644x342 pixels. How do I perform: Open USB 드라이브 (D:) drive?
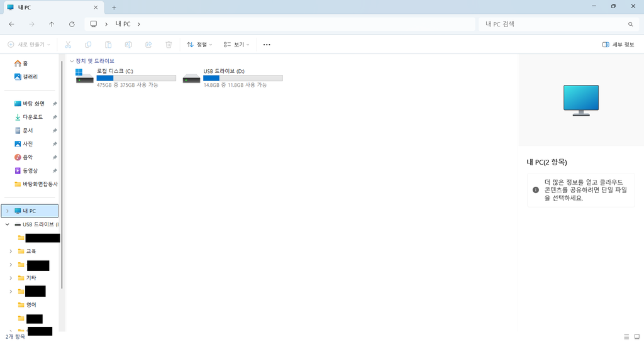233,77
